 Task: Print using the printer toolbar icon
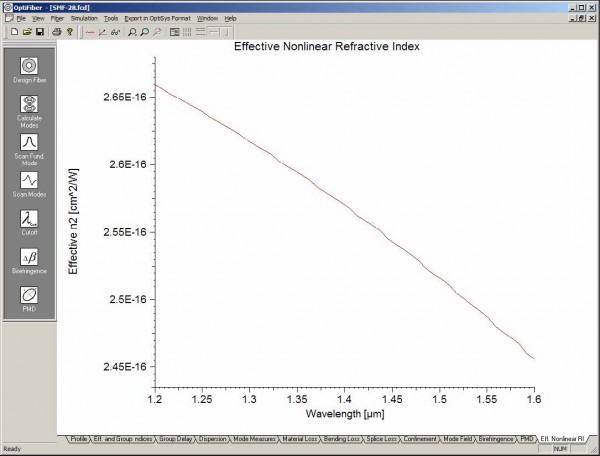[x=57, y=32]
